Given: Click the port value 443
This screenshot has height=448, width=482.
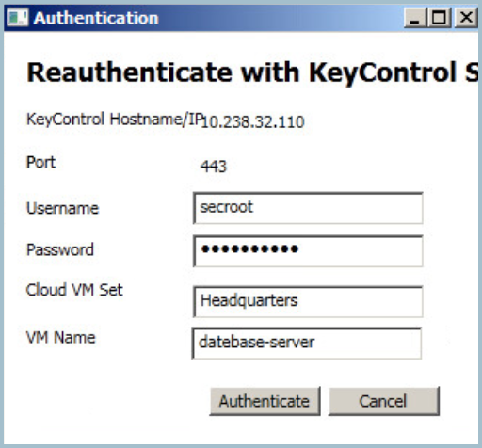Looking at the screenshot, I should point(214,167).
